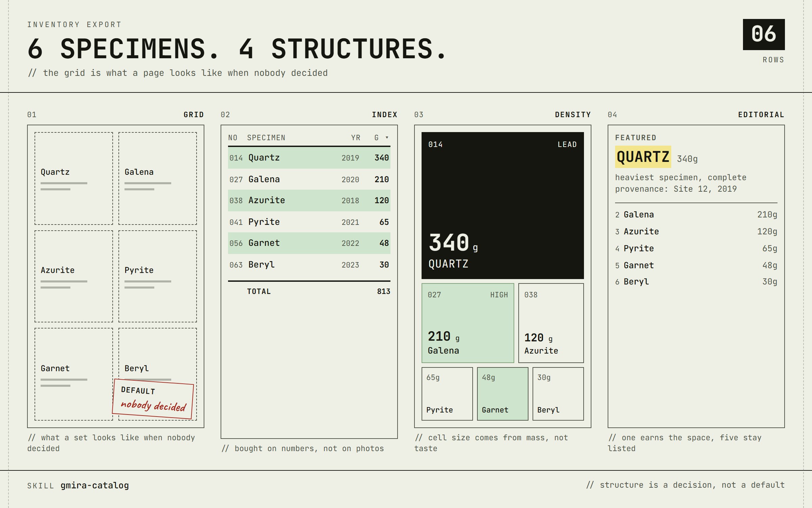Click the INDEX section heading
The height and width of the screenshot is (508, 812).
pyautogui.click(x=384, y=115)
